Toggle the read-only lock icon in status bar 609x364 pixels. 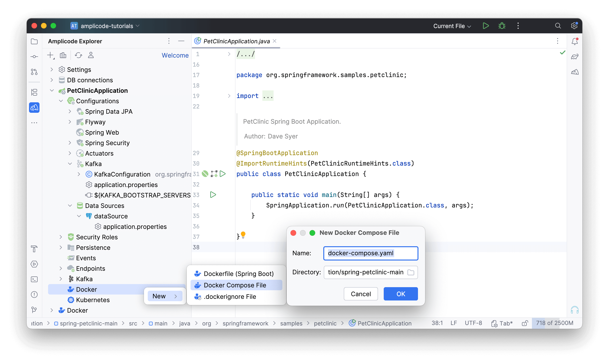[x=525, y=323]
